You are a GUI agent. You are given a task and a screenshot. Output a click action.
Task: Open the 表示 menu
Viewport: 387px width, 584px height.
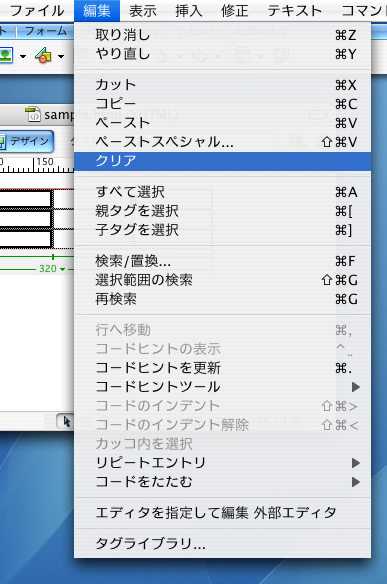point(143,10)
